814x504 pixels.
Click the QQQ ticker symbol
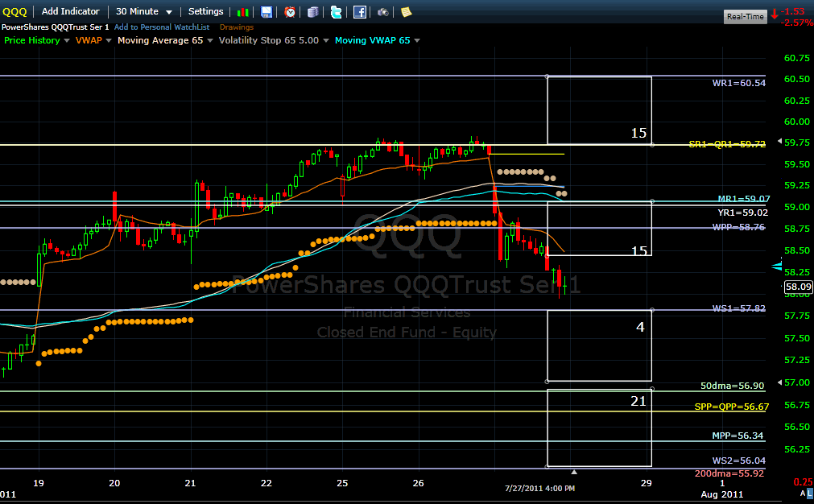point(14,12)
